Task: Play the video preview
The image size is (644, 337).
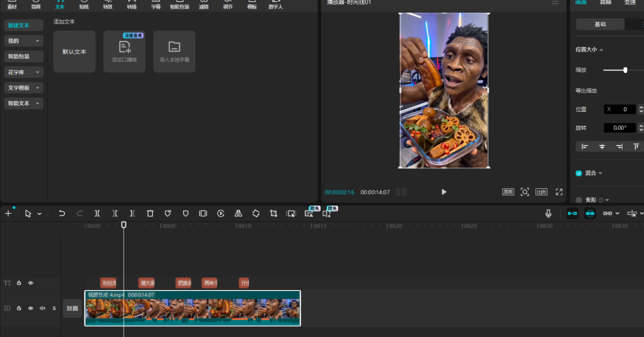Action: coord(443,192)
